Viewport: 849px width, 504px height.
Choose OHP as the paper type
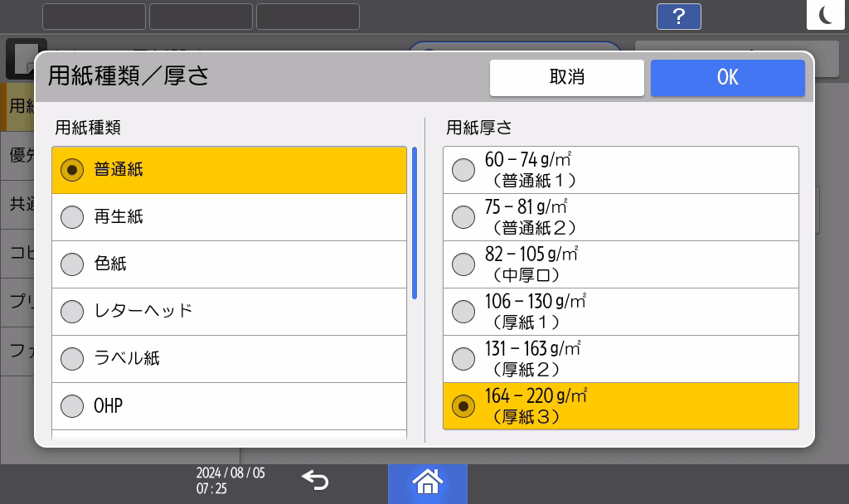tap(229, 406)
